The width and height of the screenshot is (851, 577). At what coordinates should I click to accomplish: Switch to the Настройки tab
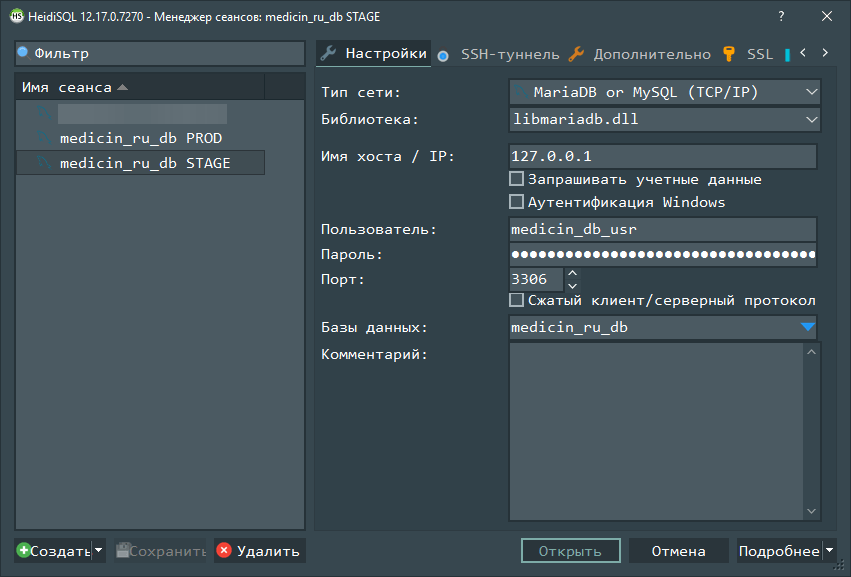(373, 53)
